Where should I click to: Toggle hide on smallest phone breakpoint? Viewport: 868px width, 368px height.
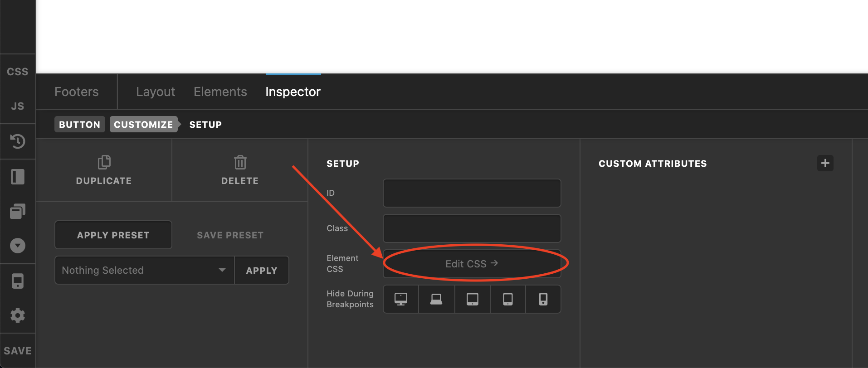point(543,299)
